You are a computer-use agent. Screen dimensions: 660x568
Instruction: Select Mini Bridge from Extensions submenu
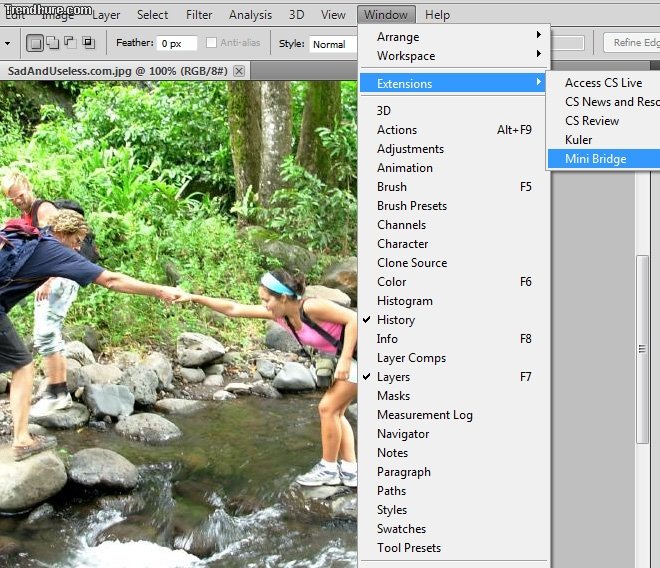(595, 159)
